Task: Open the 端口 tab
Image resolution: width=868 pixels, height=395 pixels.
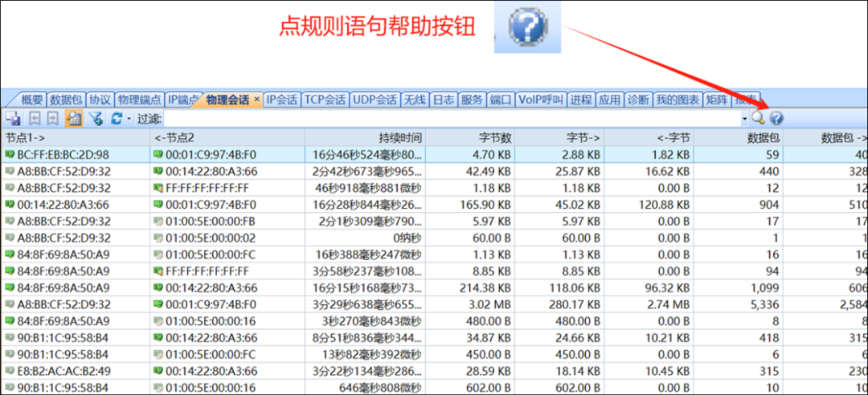Action: [x=501, y=100]
